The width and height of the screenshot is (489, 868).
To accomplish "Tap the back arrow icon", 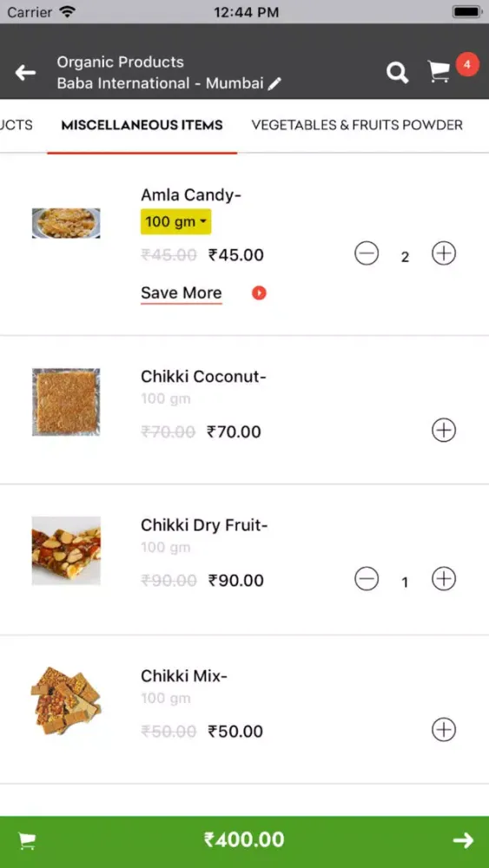I will (25, 72).
